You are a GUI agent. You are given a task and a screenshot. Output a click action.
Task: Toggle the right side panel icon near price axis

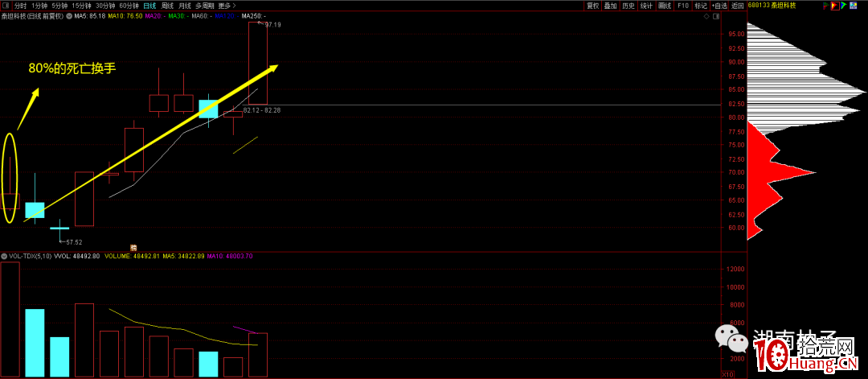point(716,17)
